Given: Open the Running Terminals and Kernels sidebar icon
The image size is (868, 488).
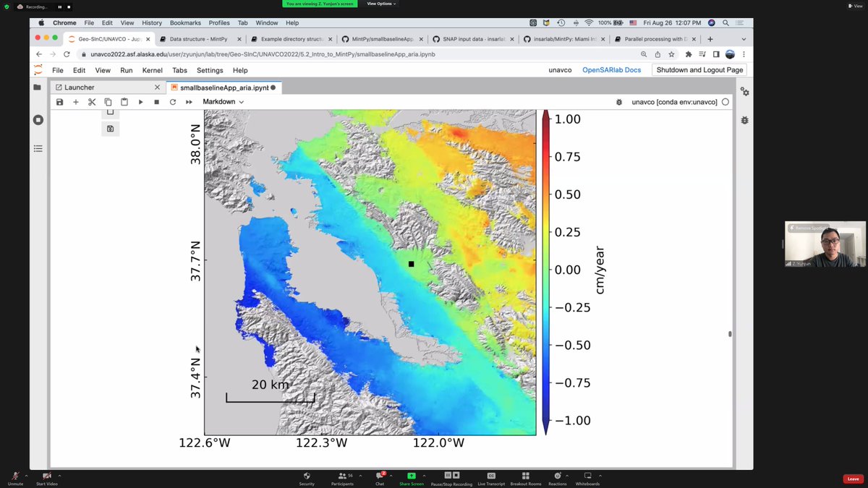Looking at the screenshot, I should [x=38, y=119].
